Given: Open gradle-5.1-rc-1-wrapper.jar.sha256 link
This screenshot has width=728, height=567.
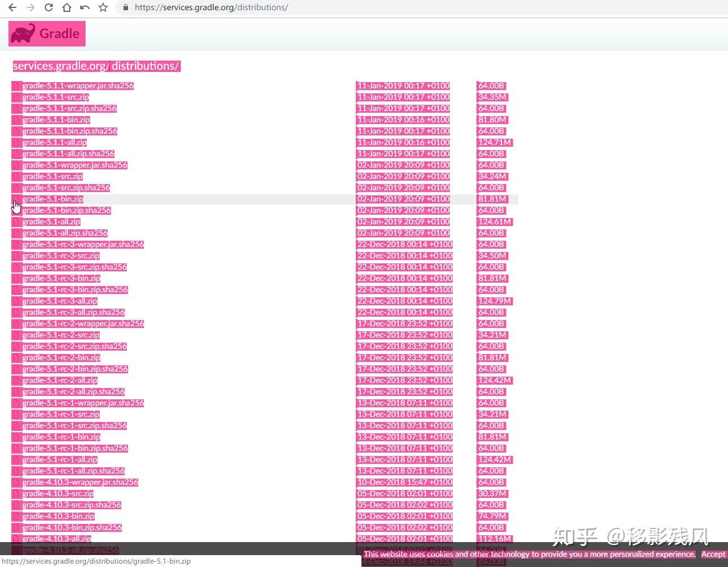Looking at the screenshot, I should point(83,403).
